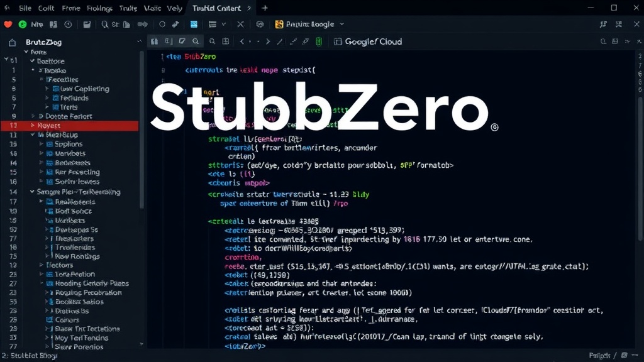Collapse the 'Sangre Plel-TelReeraling' node

tap(32, 192)
